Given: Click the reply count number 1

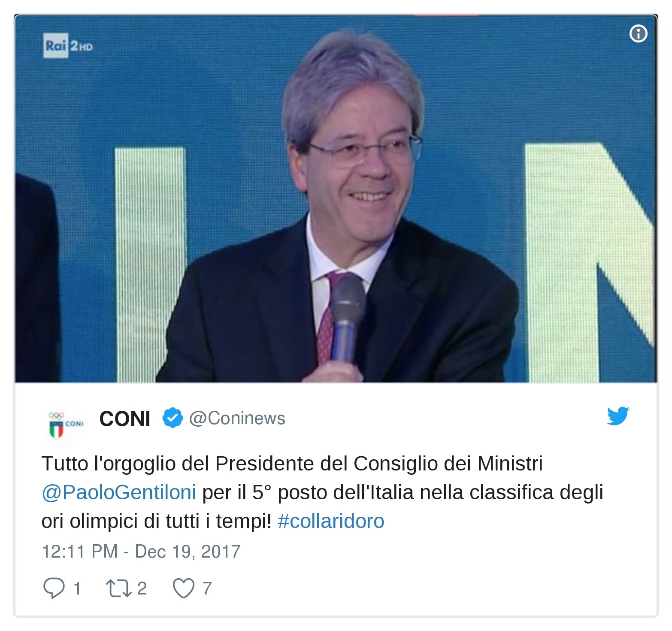Looking at the screenshot, I should 77,589.
